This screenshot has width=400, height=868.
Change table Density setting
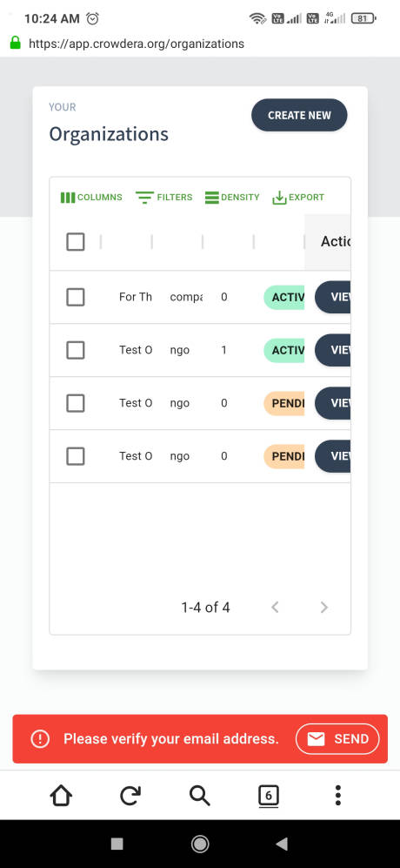point(232,197)
